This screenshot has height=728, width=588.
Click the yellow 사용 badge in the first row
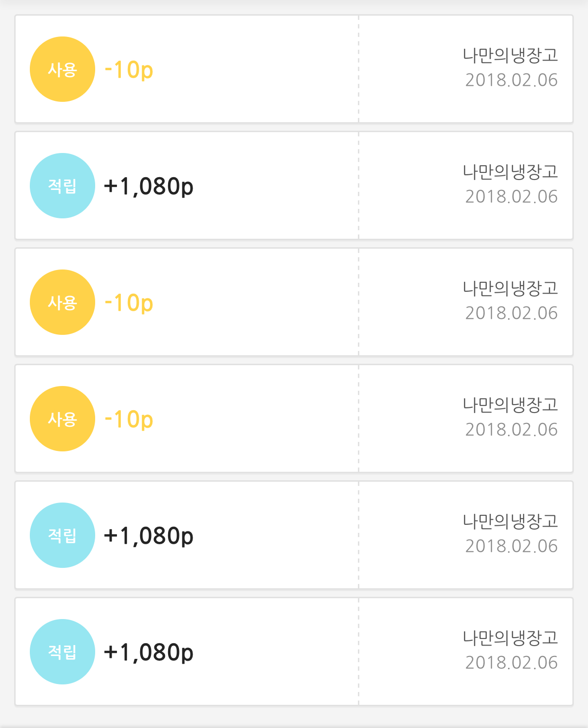click(62, 69)
